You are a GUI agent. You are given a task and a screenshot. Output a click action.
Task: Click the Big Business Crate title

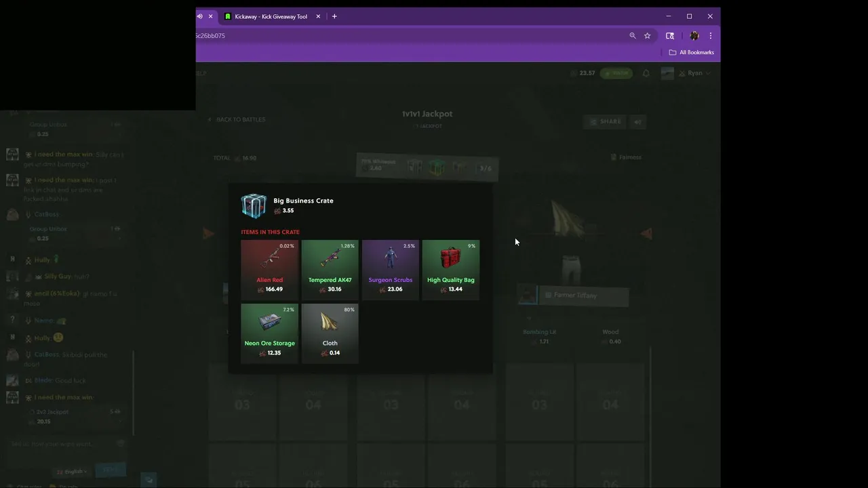coord(303,201)
